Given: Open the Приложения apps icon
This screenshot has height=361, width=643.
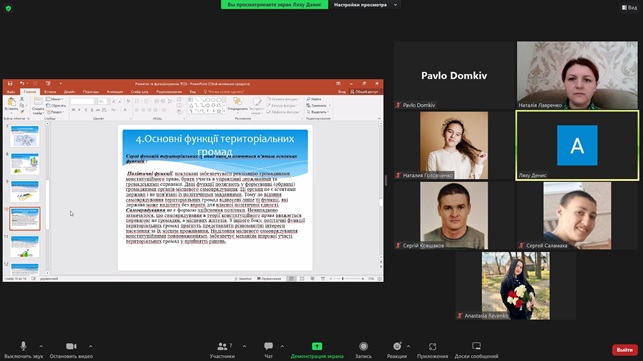Looking at the screenshot, I should pos(433,346).
